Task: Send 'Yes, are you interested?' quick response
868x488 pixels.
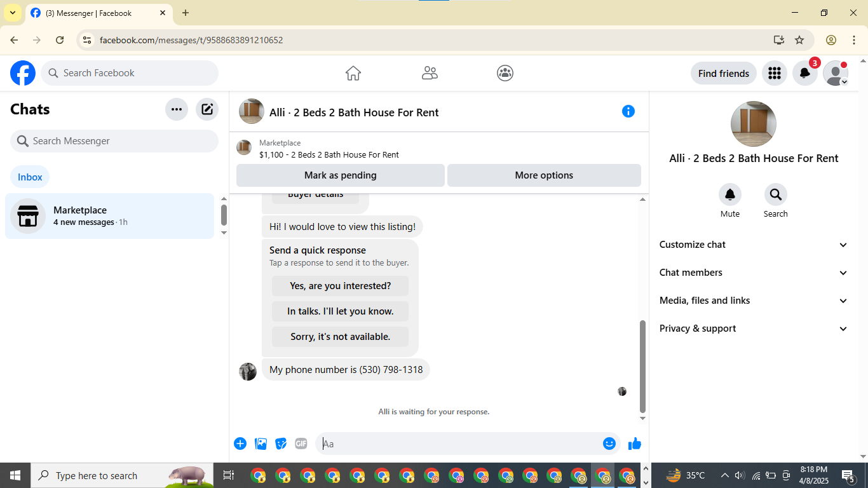Action: pos(341,286)
